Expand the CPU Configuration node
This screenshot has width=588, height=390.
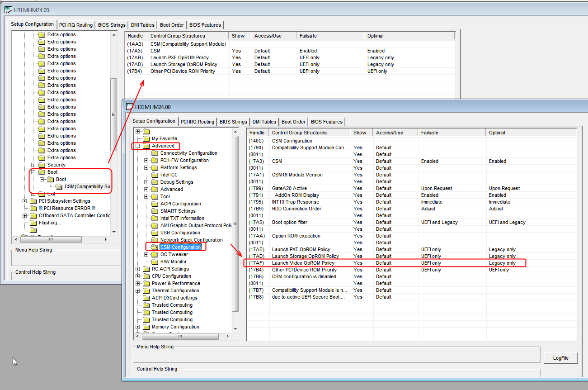tap(138, 276)
